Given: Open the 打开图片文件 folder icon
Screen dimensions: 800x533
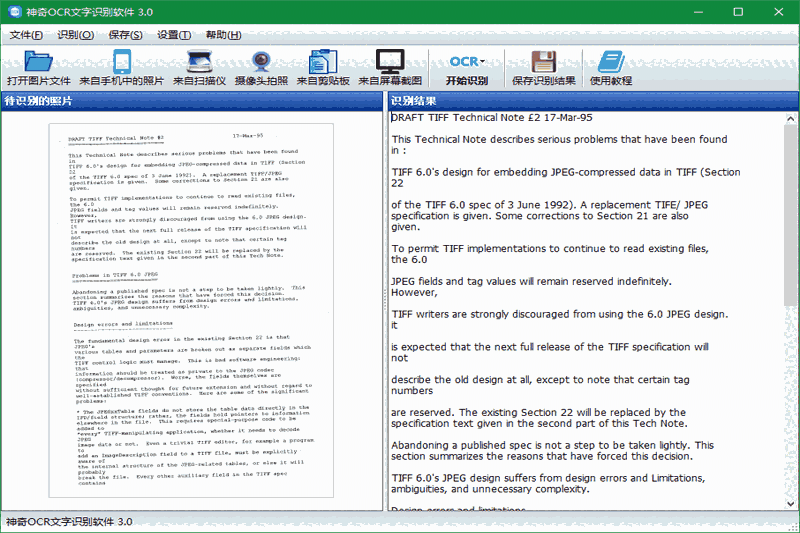Looking at the screenshot, I should (39, 61).
